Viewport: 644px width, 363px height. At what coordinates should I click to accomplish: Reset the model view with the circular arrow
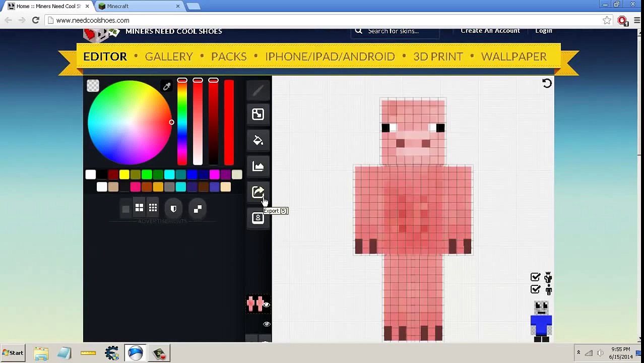tap(547, 84)
